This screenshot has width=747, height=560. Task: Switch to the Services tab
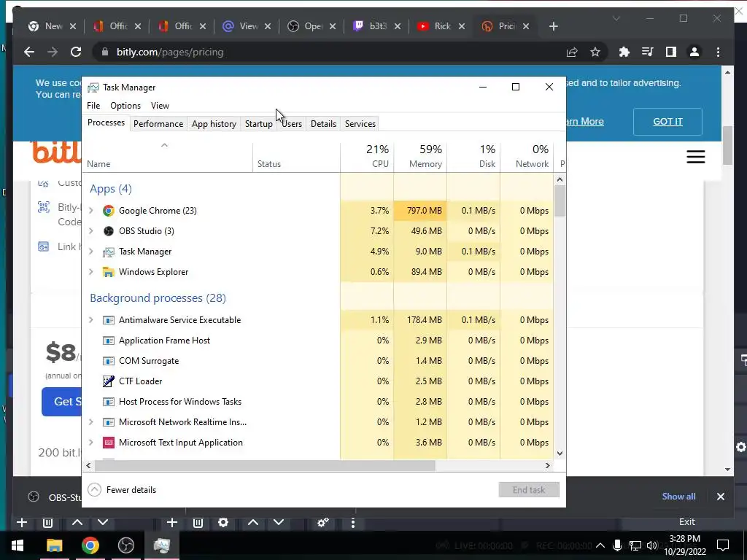click(360, 124)
